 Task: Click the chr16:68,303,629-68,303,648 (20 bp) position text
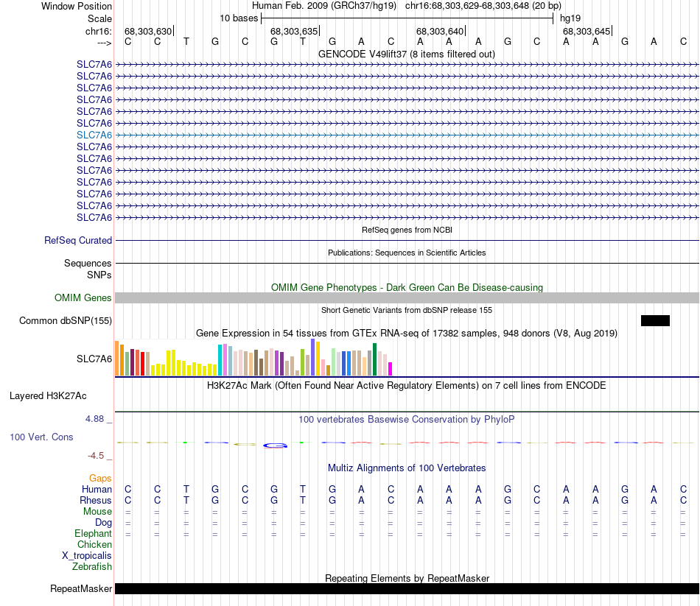click(483, 6)
